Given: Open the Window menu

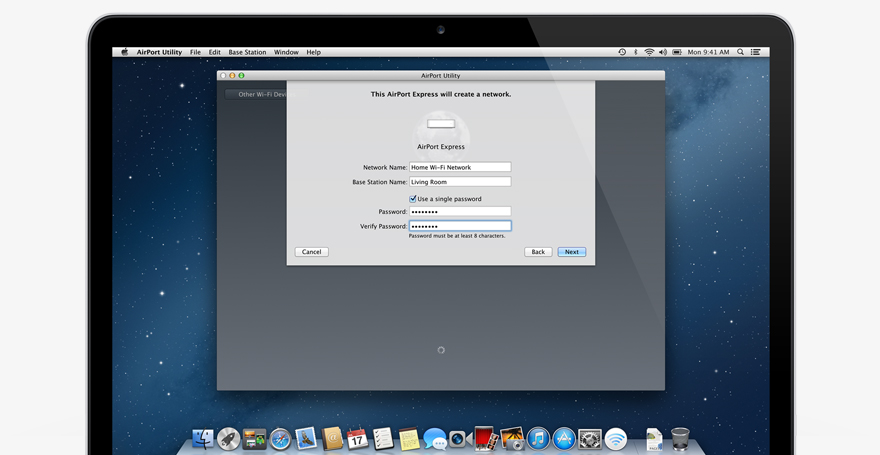Looking at the screenshot, I should tap(286, 52).
